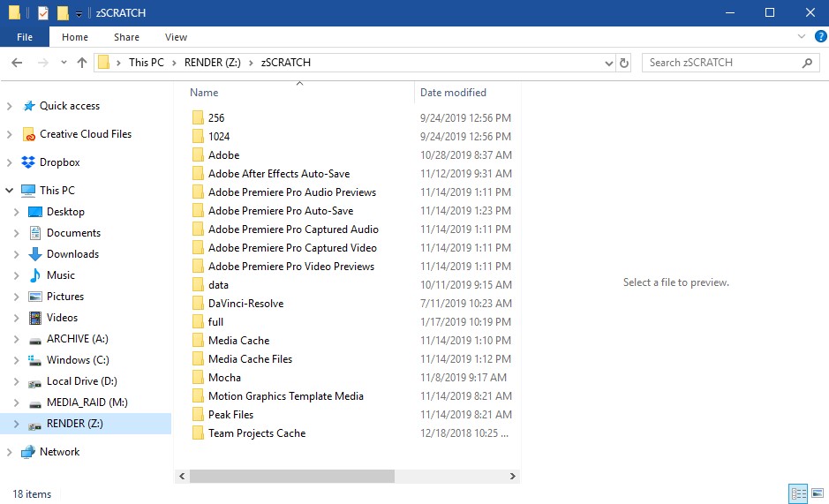The width and height of the screenshot is (829, 504).
Task: Open the Pictures icon in sidebar
Action: (x=35, y=297)
